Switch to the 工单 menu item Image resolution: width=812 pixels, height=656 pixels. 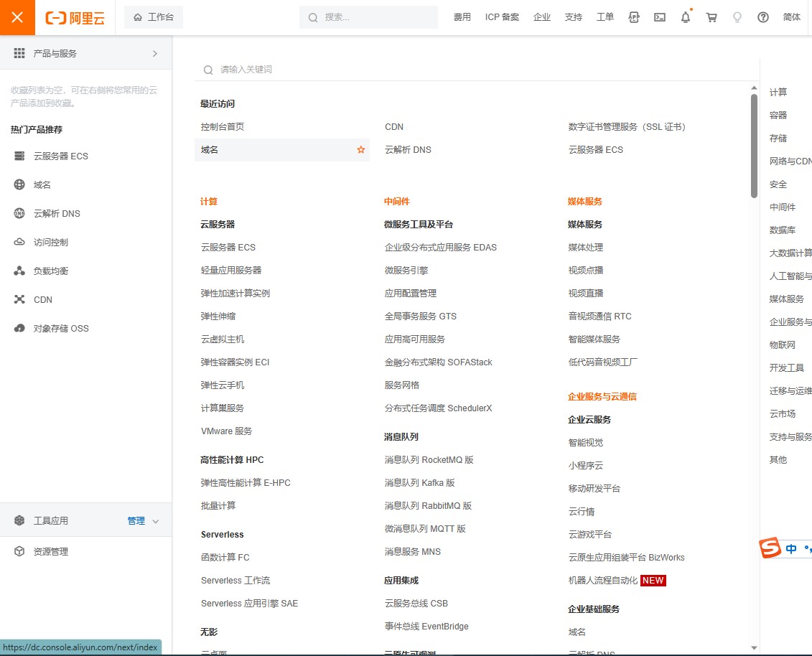tap(605, 17)
